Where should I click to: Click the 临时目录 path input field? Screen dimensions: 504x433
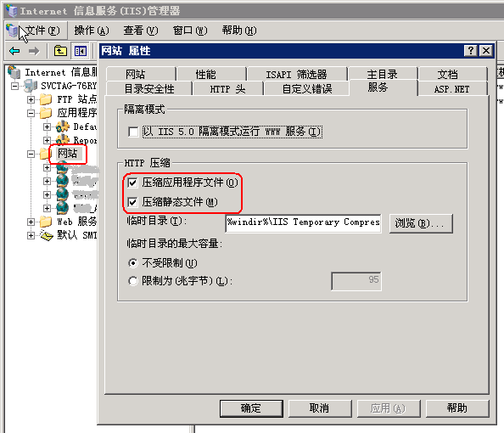point(304,223)
